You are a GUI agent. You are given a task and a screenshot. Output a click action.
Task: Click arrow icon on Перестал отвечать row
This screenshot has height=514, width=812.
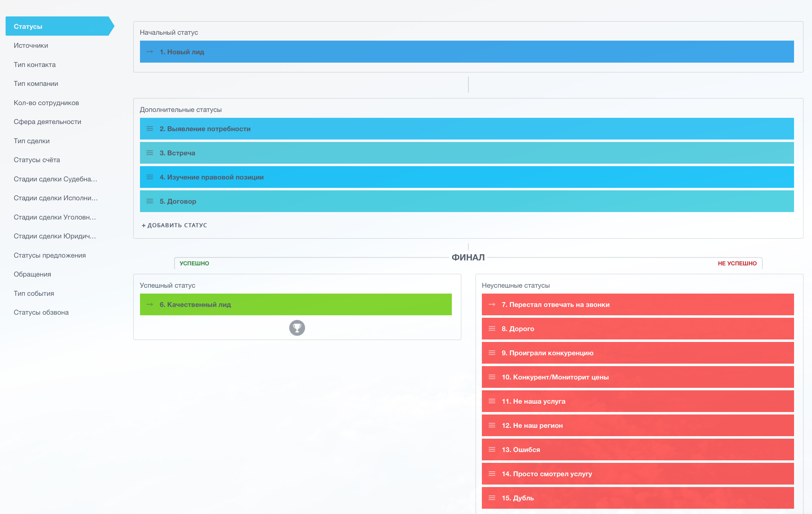click(492, 304)
